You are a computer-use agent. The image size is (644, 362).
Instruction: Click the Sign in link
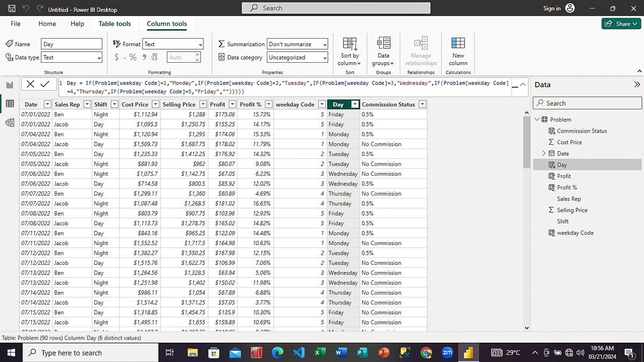(552, 9)
